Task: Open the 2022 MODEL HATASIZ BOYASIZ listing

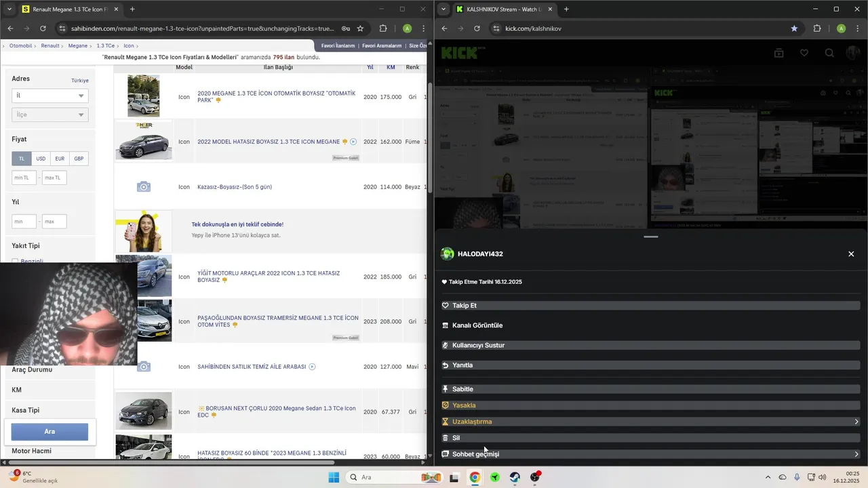Action: point(269,142)
